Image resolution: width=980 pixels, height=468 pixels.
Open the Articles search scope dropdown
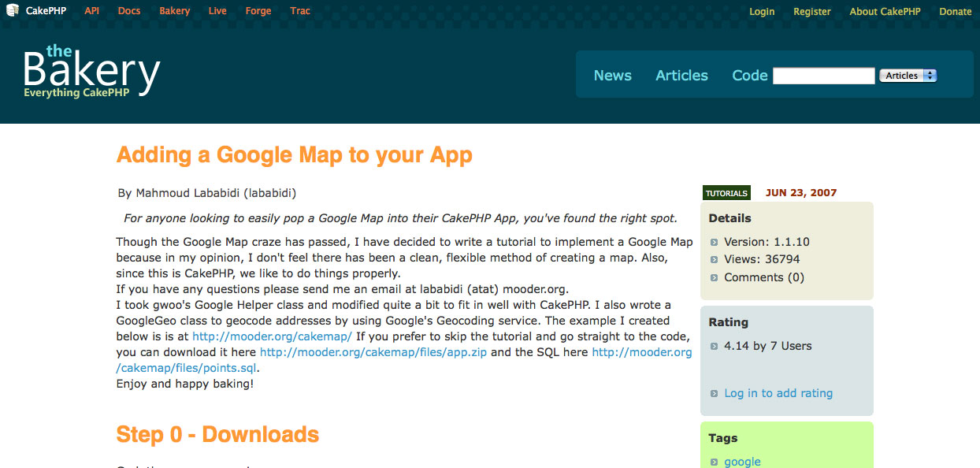[x=908, y=76]
